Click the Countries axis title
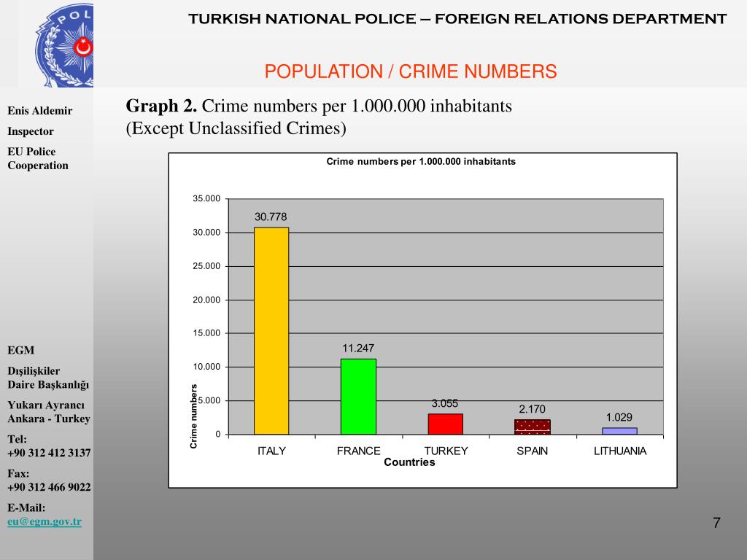Screen dimensions: 747x560 (x=409, y=462)
